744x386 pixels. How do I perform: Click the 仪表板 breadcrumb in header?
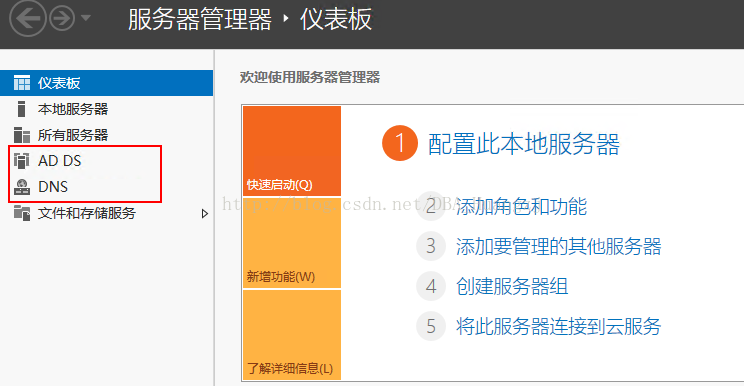point(336,19)
